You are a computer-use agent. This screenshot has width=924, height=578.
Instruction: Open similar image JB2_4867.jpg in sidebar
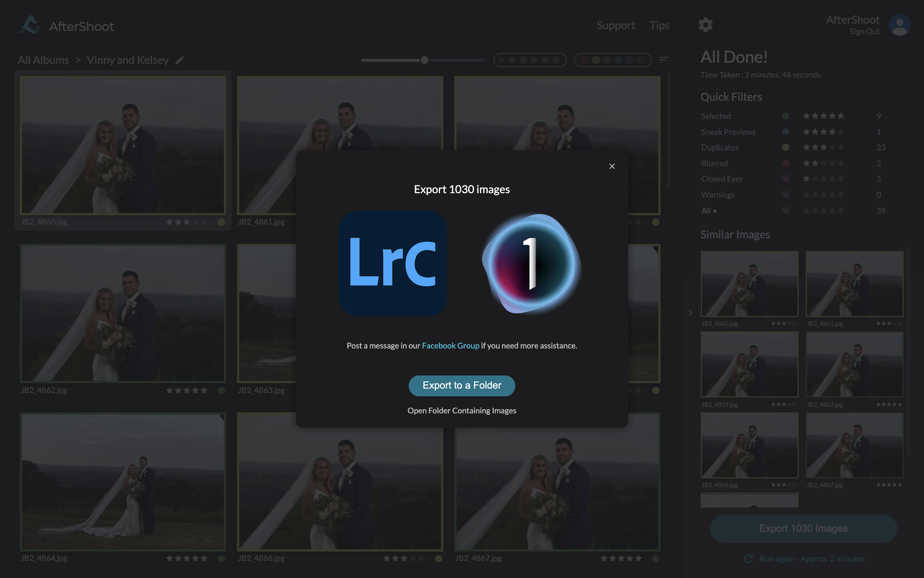[x=855, y=445]
